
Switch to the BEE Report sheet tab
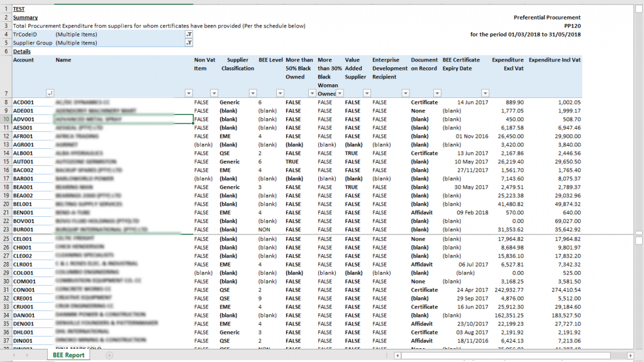[x=69, y=356]
